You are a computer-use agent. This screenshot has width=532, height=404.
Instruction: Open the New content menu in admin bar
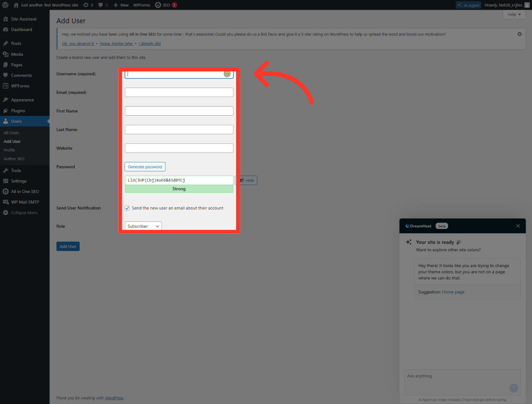121,5
